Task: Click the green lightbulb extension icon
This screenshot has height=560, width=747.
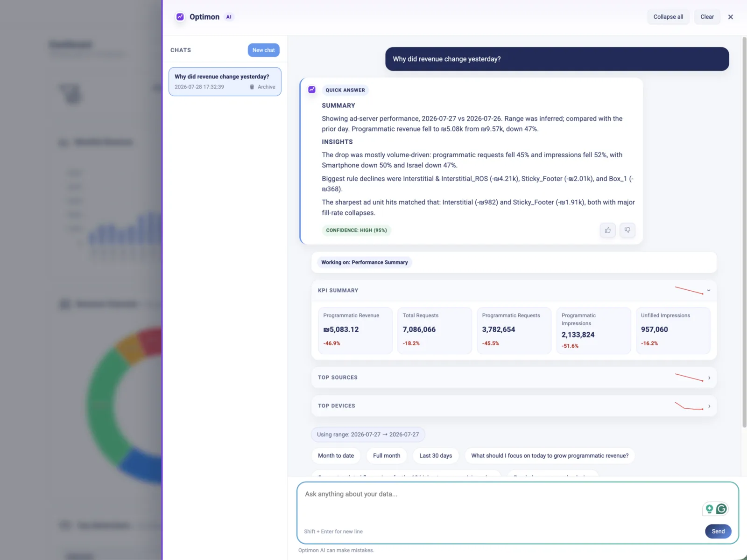Action: tap(709, 509)
